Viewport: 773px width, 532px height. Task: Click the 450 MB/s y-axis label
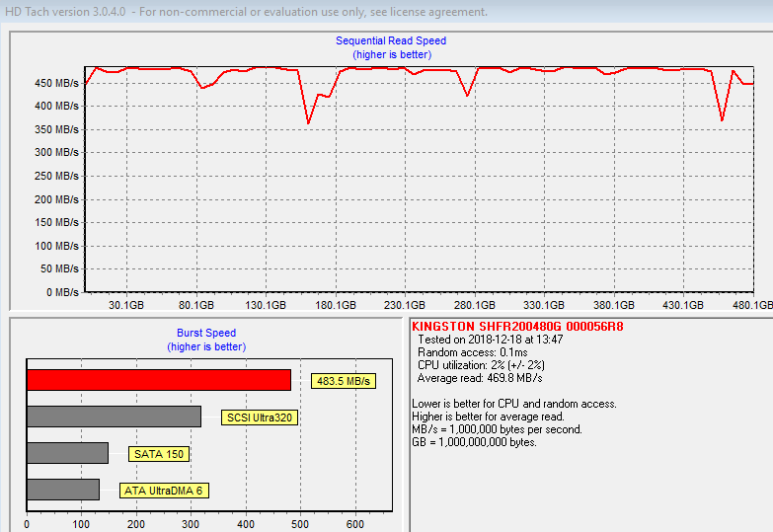click(x=56, y=83)
